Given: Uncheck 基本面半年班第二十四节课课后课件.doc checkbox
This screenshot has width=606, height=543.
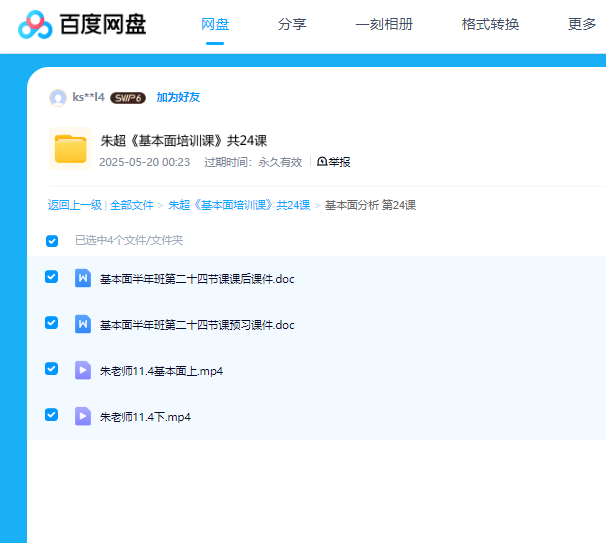Looking at the screenshot, I should 52,277.
